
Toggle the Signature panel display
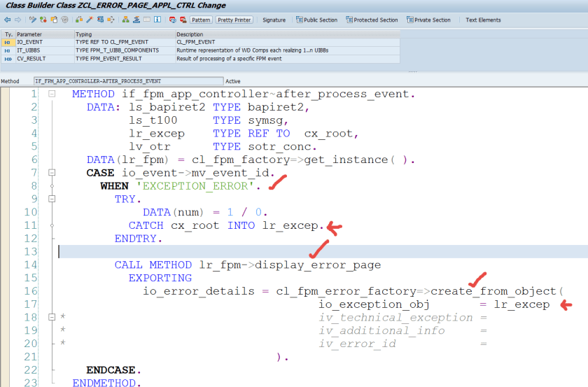point(274,20)
